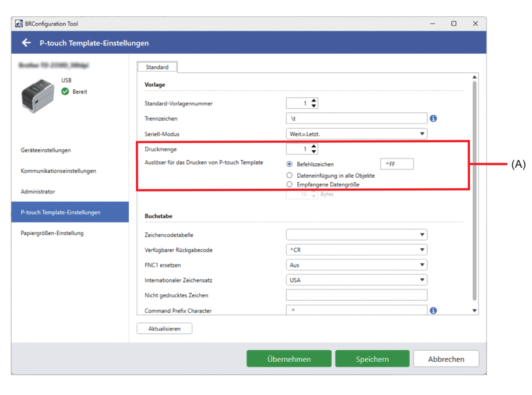
Task: Click the back arrow in the header
Action: 26,43
